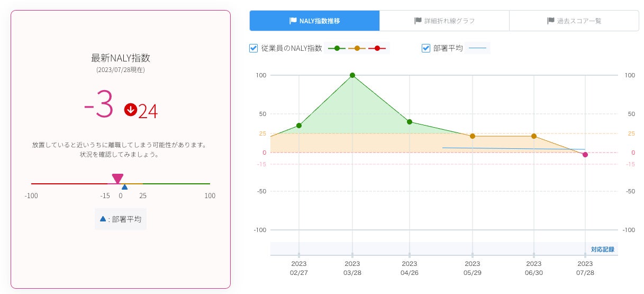Open the 過去スコア一覧 tab
This screenshot has width=644, height=294.
pyautogui.click(x=574, y=21)
